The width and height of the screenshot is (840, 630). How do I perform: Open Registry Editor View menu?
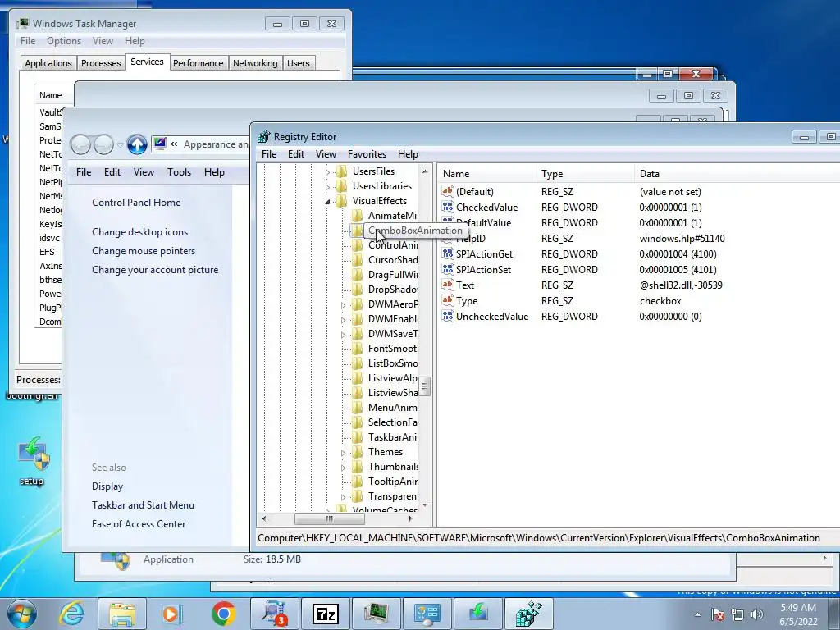pyautogui.click(x=326, y=153)
